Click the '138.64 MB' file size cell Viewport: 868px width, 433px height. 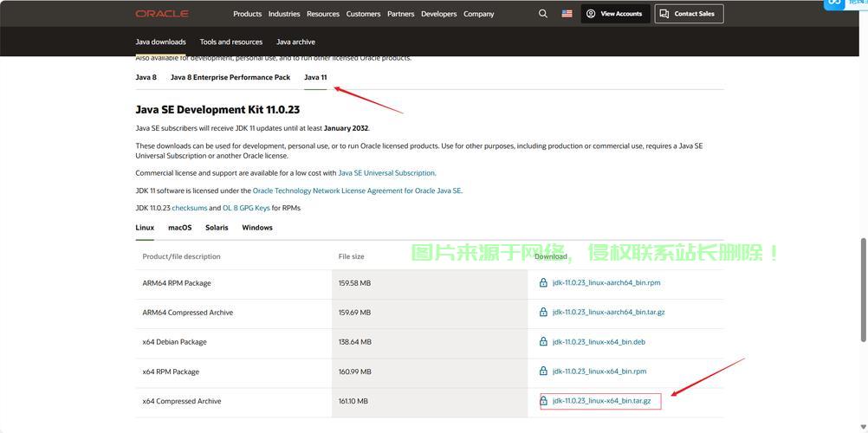click(430, 342)
